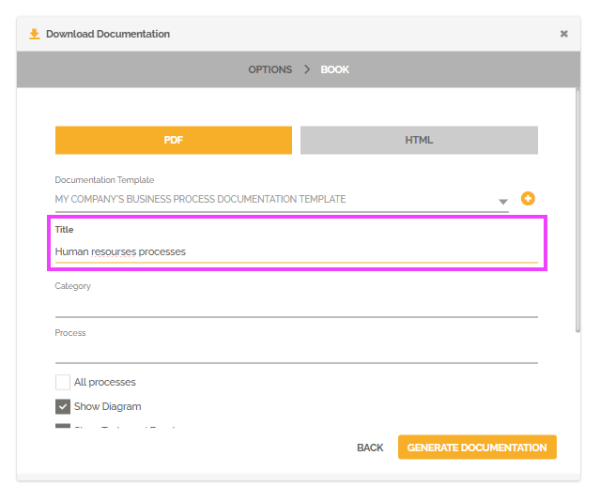Click the orange download icon in header

click(x=34, y=34)
